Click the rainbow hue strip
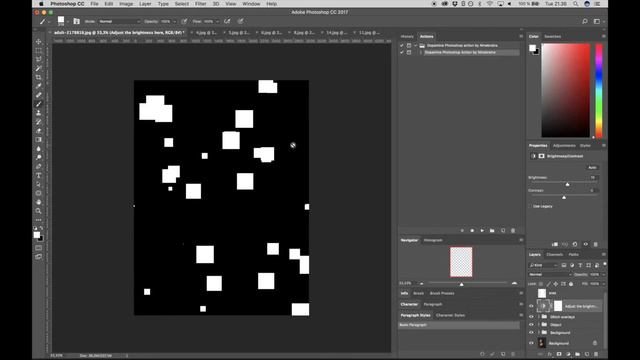Viewport: 640px width, 360px height. click(x=599, y=91)
